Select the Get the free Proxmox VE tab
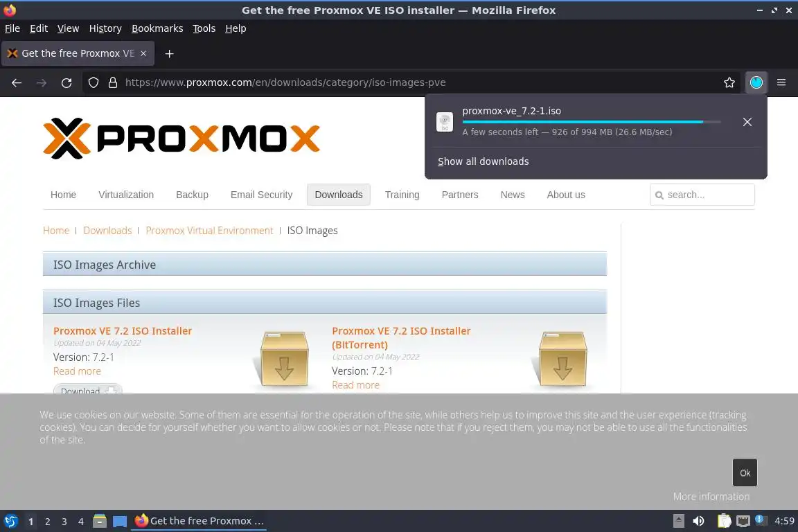798x532 pixels. 78,53
